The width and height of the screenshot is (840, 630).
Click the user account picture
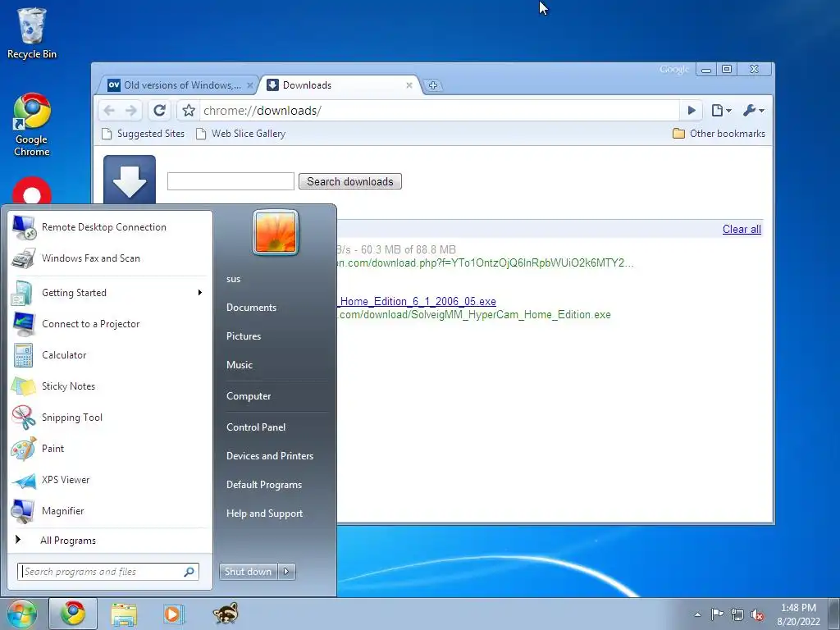tap(276, 232)
